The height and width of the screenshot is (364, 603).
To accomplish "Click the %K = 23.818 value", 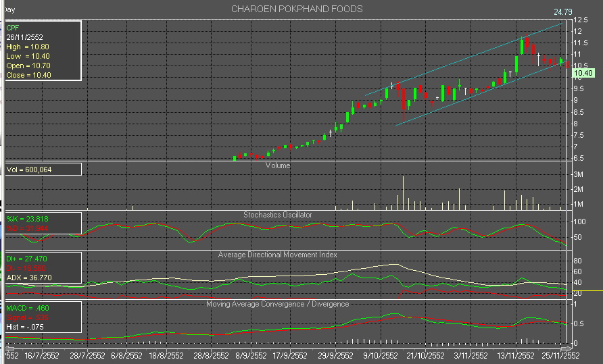I will (27, 219).
